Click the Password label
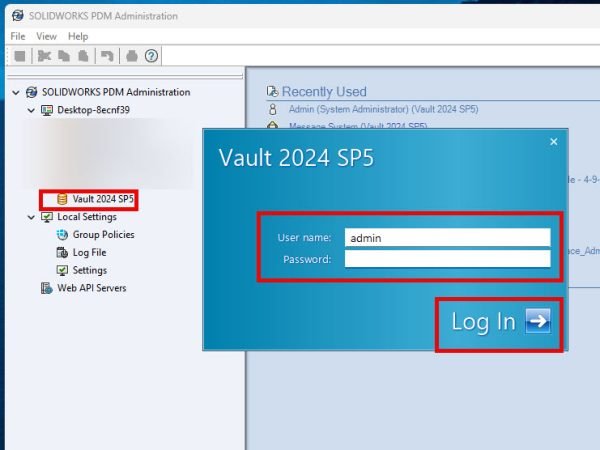Viewport: 600px width, 450px height. 307,259
